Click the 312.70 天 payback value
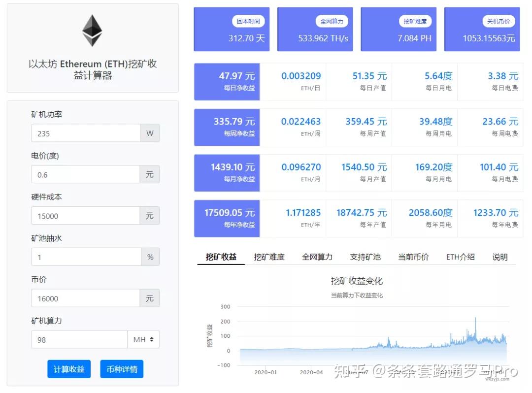This screenshot has width=532, height=393. [247, 38]
